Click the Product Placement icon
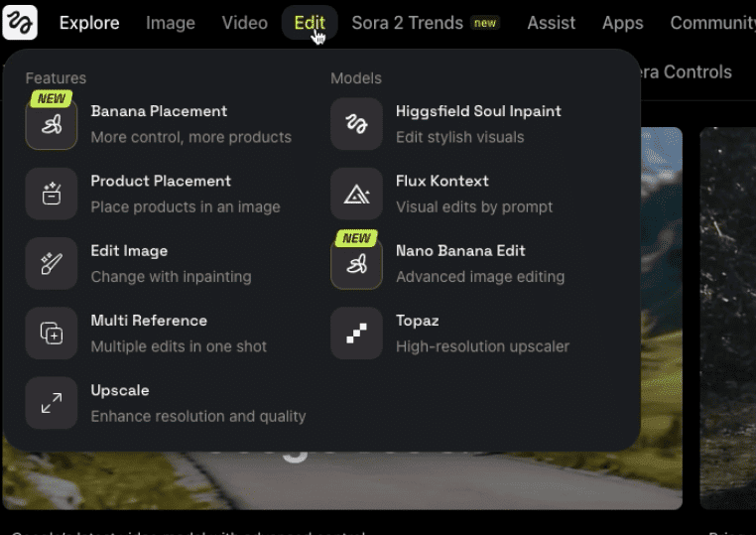Viewport: 756px width, 535px height. click(x=52, y=194)
